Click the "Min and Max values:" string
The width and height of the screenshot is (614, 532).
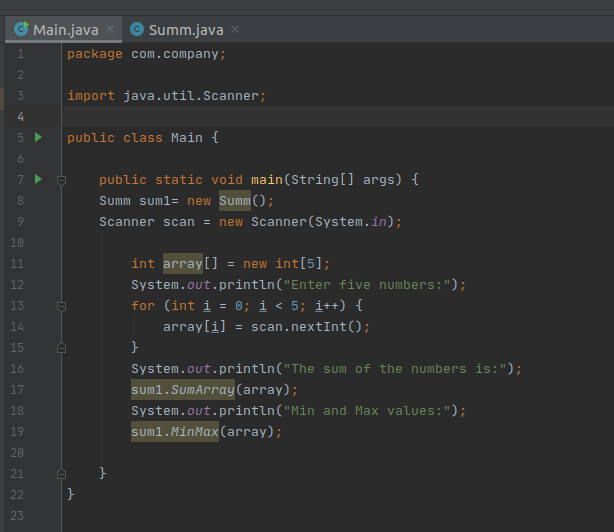click(367, 411)
